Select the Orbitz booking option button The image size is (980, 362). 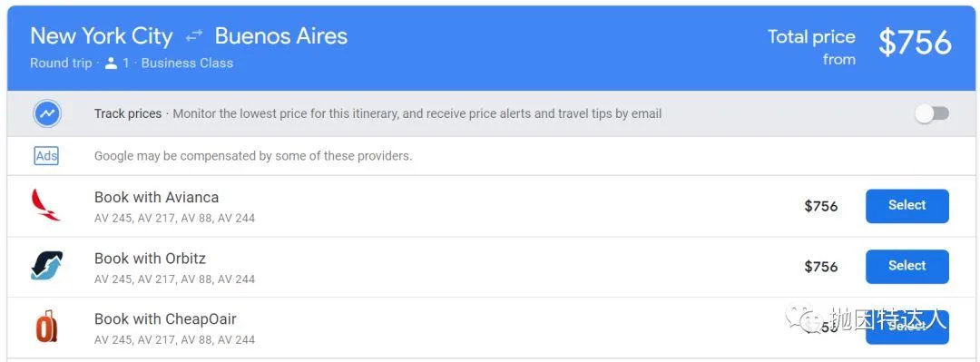(906, 267)
